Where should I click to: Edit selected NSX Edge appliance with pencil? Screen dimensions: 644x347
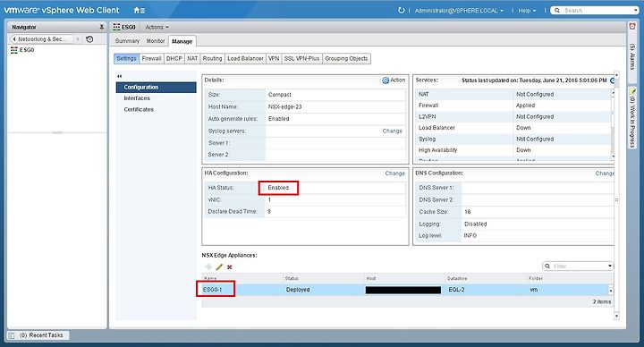[219, 267]
